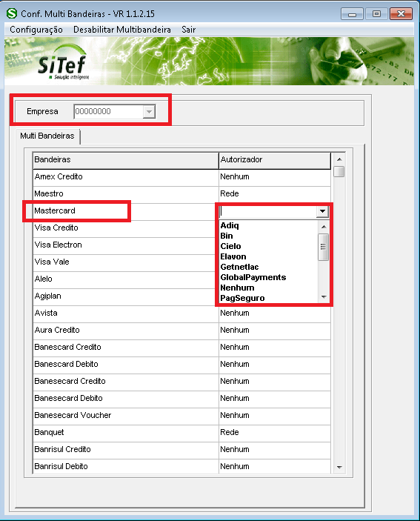The width and height of the screenshot is (420, 521).
Task: Choose GlobalPayments from the dropdown list
Action: (253, 277)
